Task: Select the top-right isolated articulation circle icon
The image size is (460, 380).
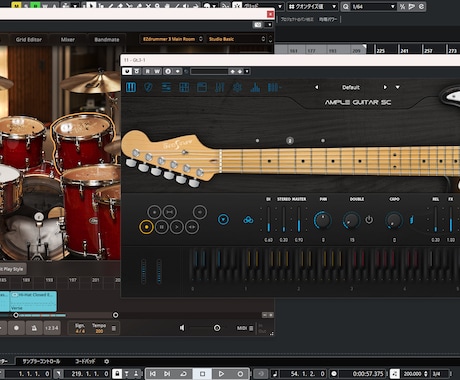Action: pos(200,212)
